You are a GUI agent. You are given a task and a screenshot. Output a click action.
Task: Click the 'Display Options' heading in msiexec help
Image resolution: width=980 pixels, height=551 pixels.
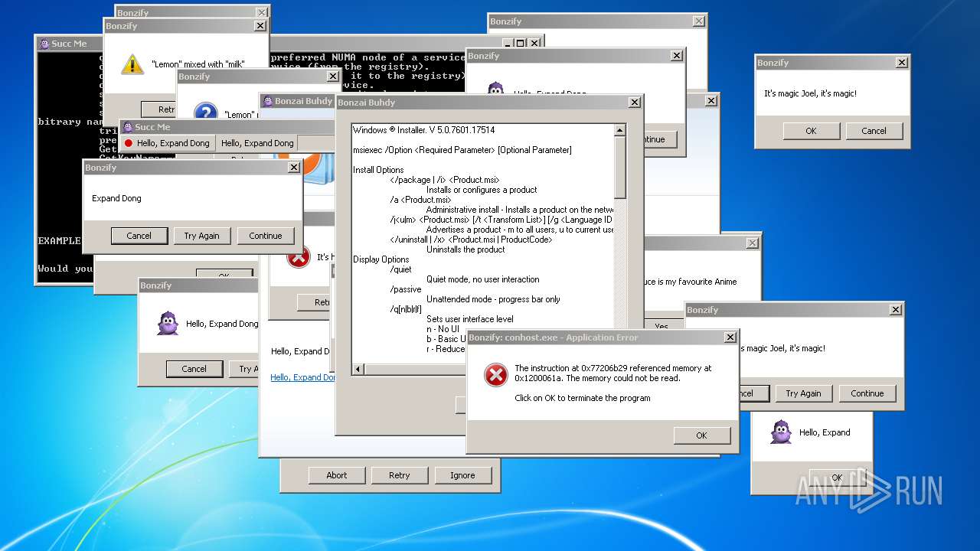381,259
